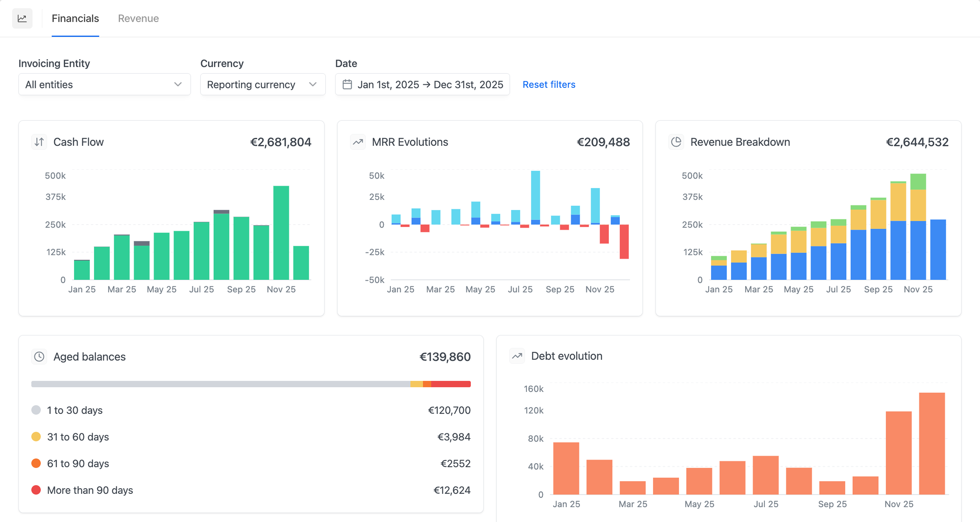Screen dimensions: 980x522
Task: Click the tallest Cash Flow bar for Nov 25
Action: click(x=281, y=233)
